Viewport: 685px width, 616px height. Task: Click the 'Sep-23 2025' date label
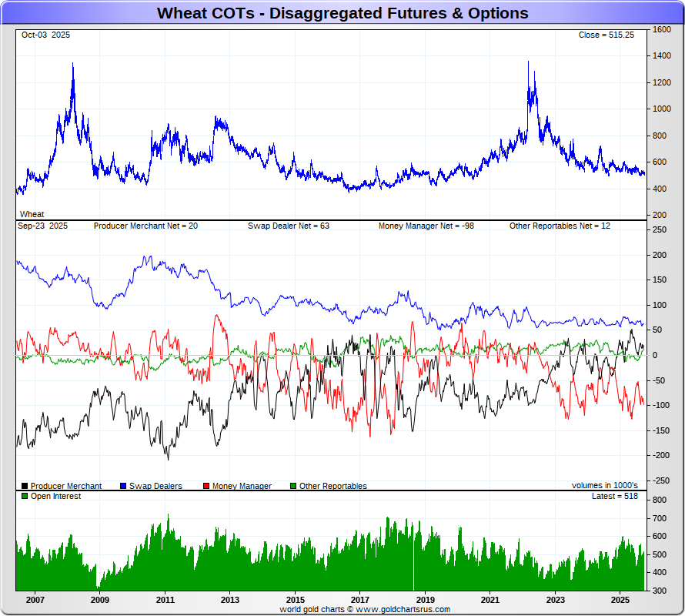pos(43,226)
